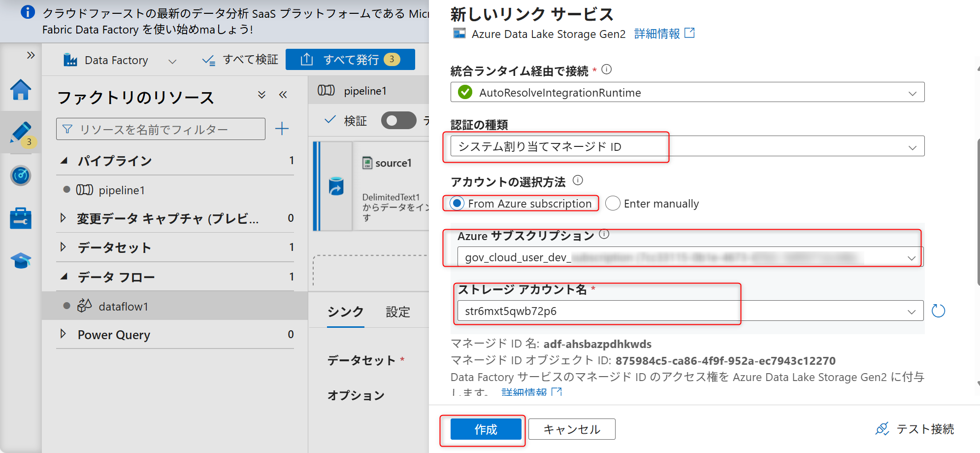Toggle the switch next to 検証

pyautogui.click(x=398, y=120)
